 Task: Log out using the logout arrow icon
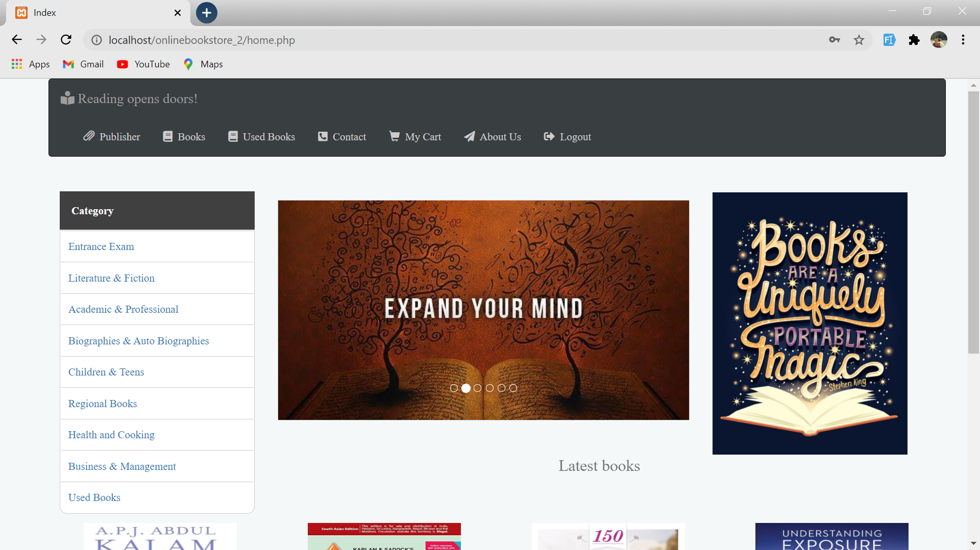point(549,136)
